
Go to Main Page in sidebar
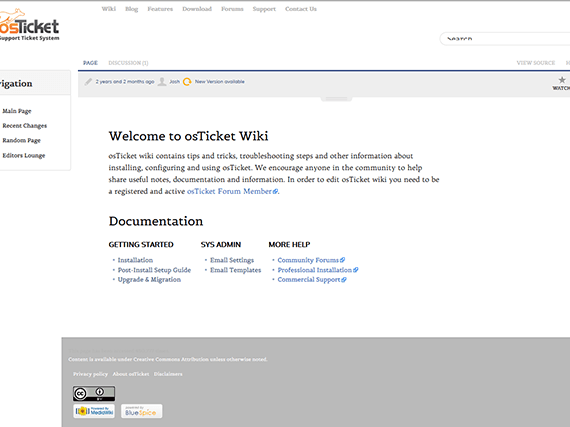coord(17,111)
